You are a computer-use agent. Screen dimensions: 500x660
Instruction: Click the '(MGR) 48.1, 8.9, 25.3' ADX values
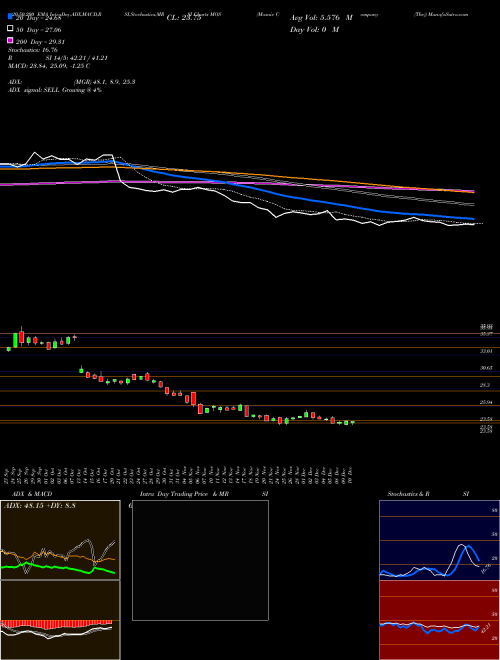[x=104, y=82]
